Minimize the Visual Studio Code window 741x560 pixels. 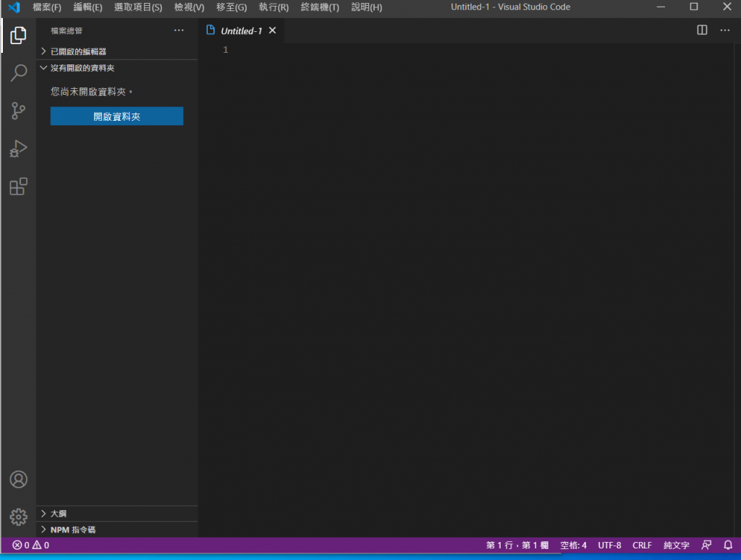coord(661,7)
